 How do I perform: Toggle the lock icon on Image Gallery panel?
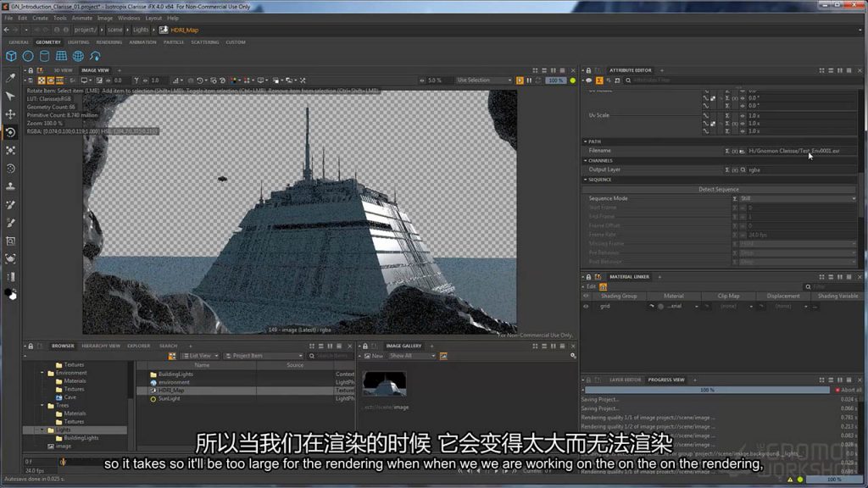click(x=365, y=346)
